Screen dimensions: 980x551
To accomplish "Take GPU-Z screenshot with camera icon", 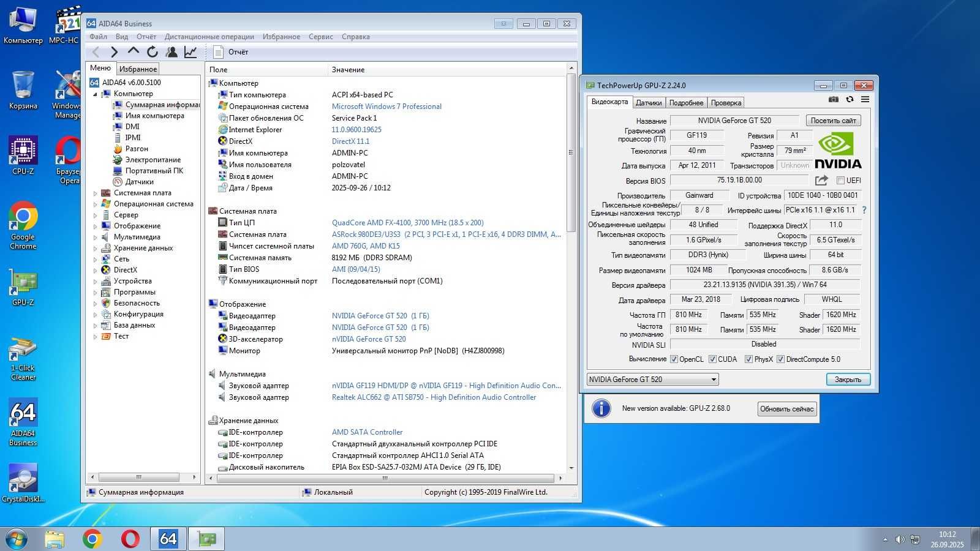I will tap(834, 99).
